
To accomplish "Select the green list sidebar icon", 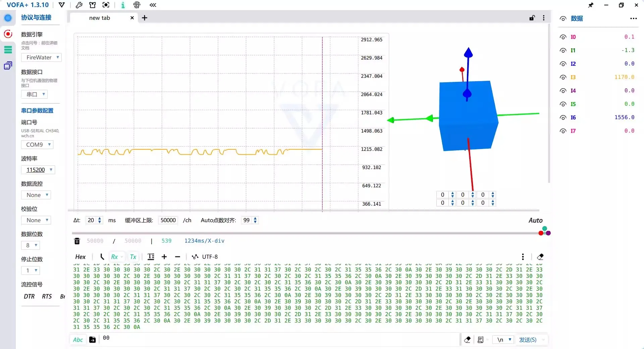I will point(8,50).
